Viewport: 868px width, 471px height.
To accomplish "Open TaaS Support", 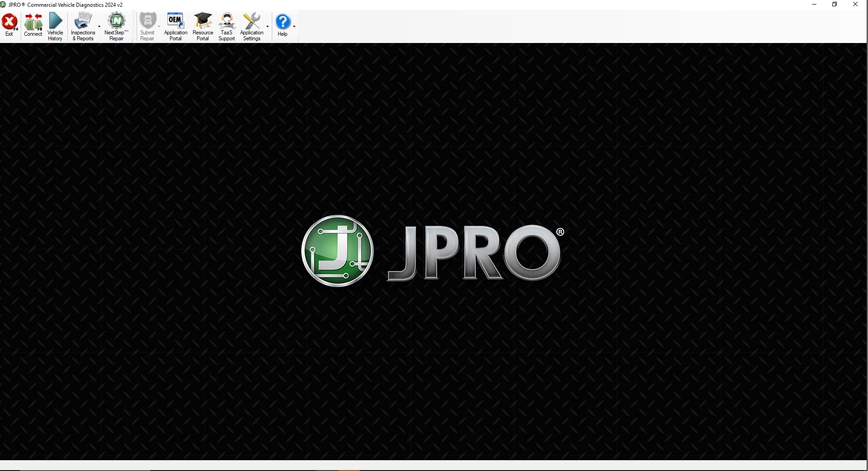I will [x=227, y=25].
